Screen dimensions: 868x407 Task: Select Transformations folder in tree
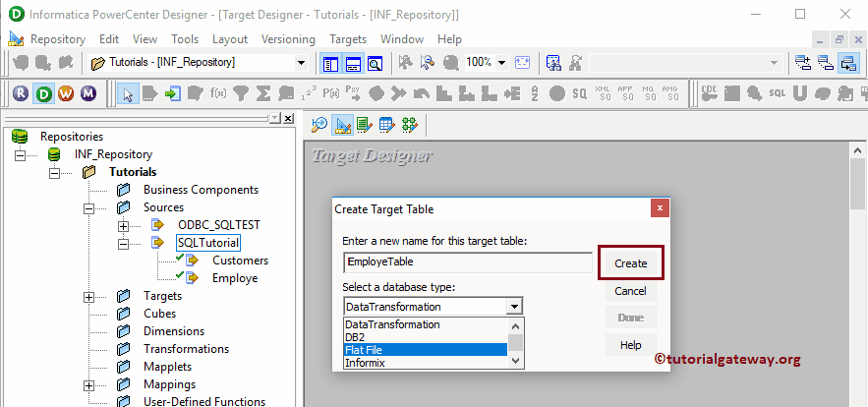point(186,349)
